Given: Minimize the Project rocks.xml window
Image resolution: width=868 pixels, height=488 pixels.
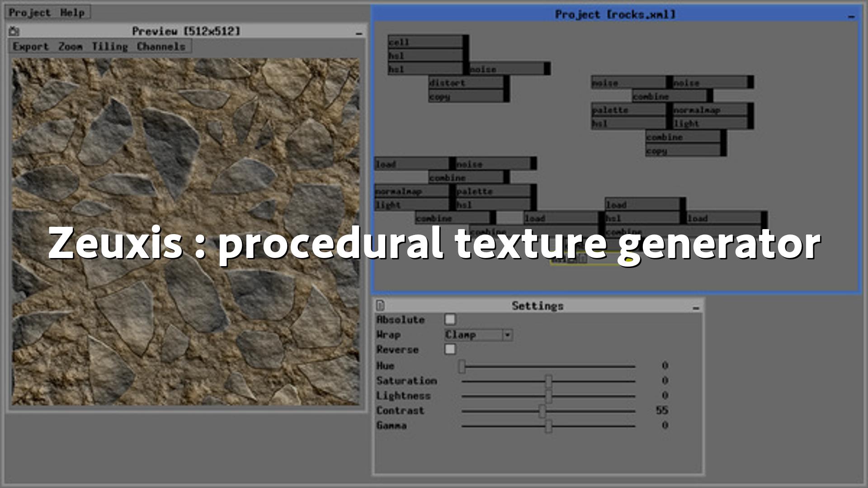Looking at the screenshot, I should (x=852, y=16).
